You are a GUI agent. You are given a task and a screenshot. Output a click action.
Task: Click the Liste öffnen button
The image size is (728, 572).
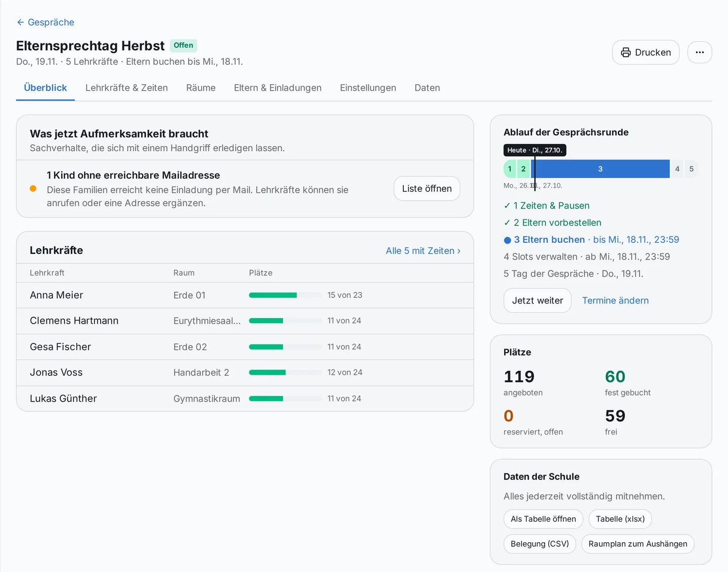tap(427, 189)
